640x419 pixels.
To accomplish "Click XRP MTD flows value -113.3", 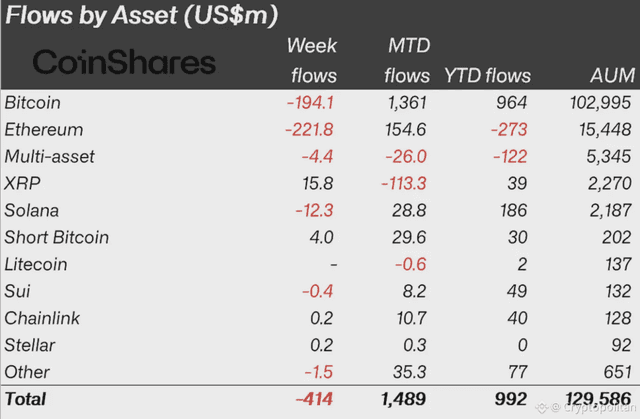I will [404, 184].
